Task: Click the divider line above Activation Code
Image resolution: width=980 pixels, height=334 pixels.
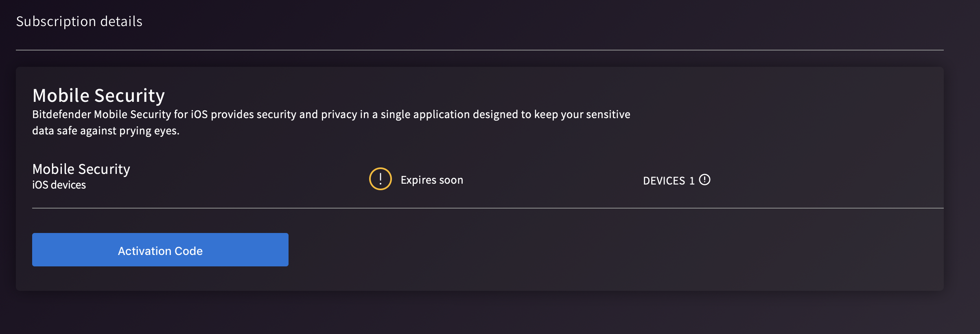Action: click(488, 208)
